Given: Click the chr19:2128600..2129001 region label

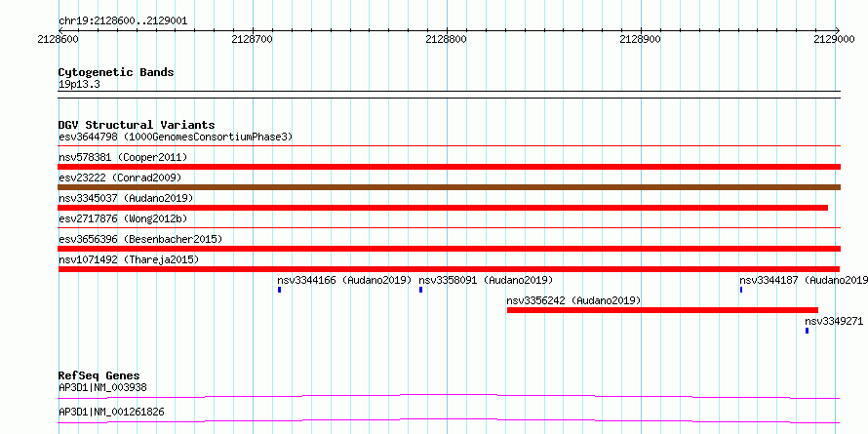Looking at the screenshot, I should click(x=123, y=21).
